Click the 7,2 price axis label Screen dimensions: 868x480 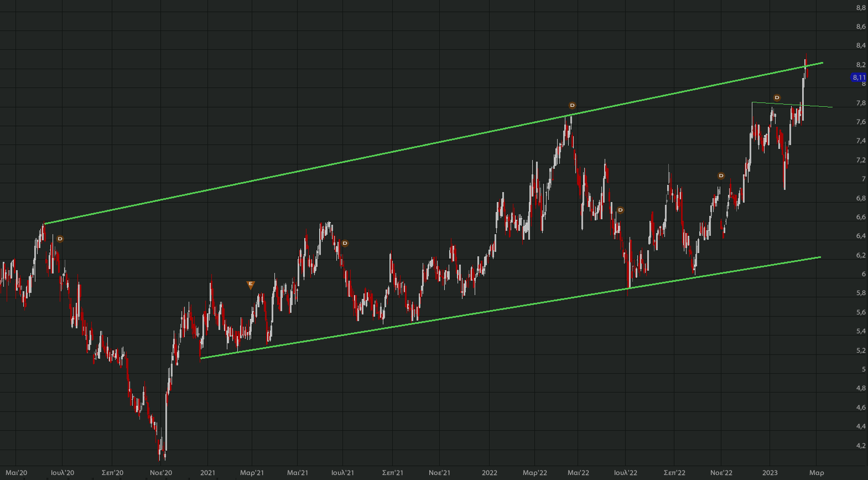[861, 160]
